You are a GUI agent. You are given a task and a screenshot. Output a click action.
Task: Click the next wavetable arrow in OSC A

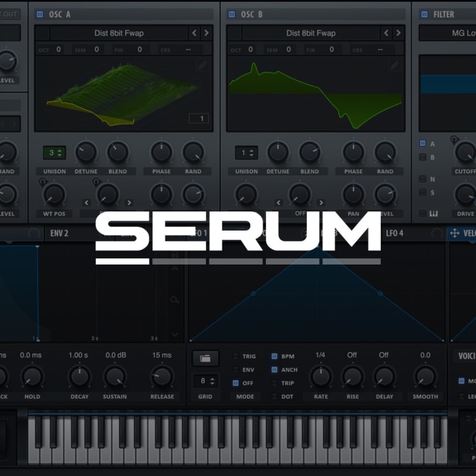click(206, 33)
